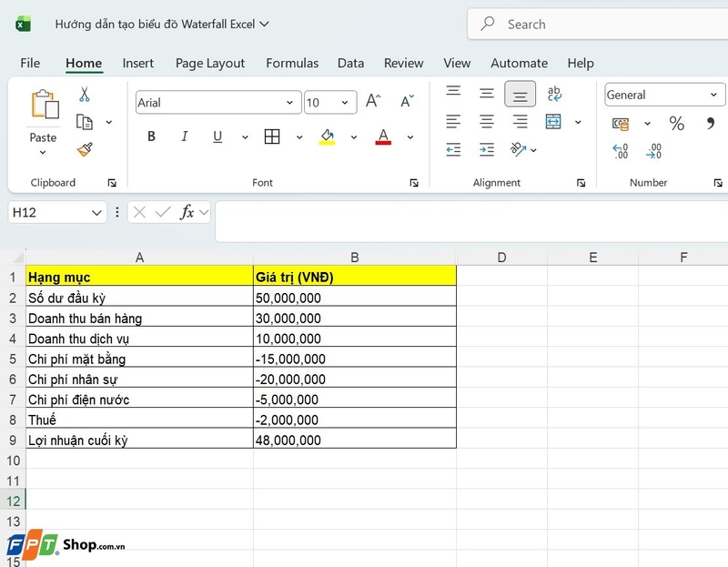Open the General number format dropdown
Screen dimensions: 728x567
click(x=713, y=95)
